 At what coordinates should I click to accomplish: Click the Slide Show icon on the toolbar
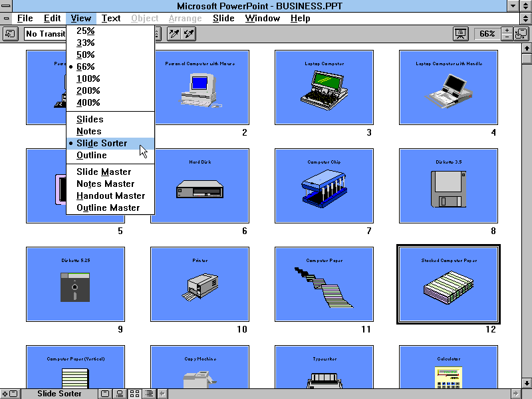point(460,34)
